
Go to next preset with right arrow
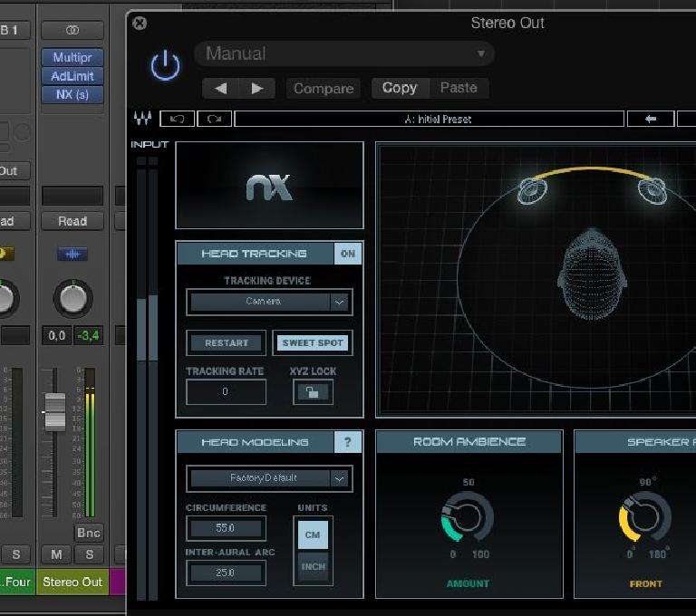point(257,88)
